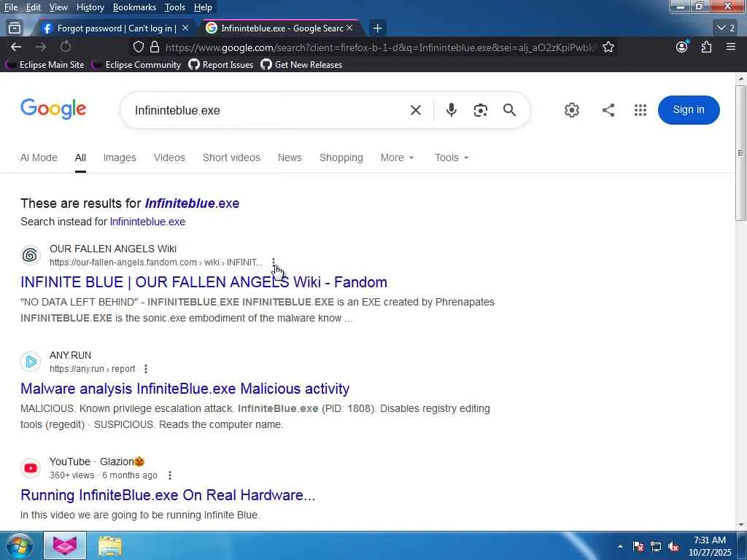This screenshot has height=560, width=747.
Task: Bookmark this page with the star icon
Action: (x=608, y=47)
